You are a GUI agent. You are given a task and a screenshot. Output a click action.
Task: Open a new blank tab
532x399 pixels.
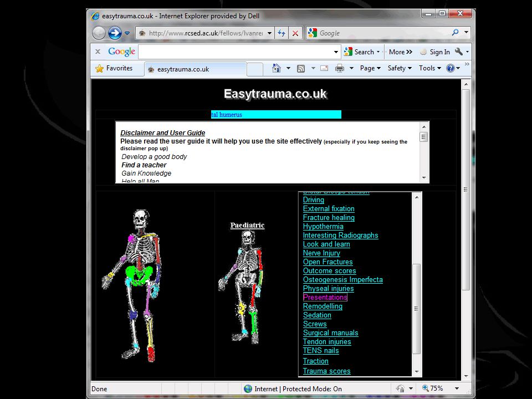[254, 70]
